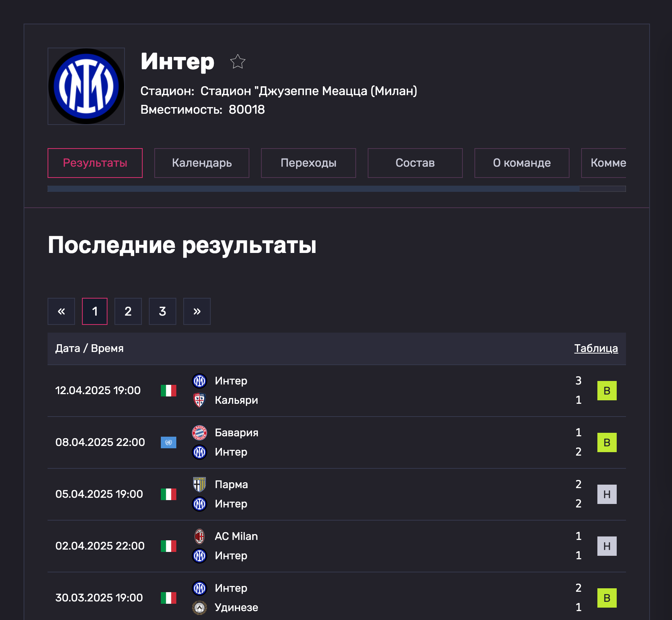Click the green В badge for Bayern match
Viewport: 672px width, 620px height.
pyautogui.click(x=607, y=442)
